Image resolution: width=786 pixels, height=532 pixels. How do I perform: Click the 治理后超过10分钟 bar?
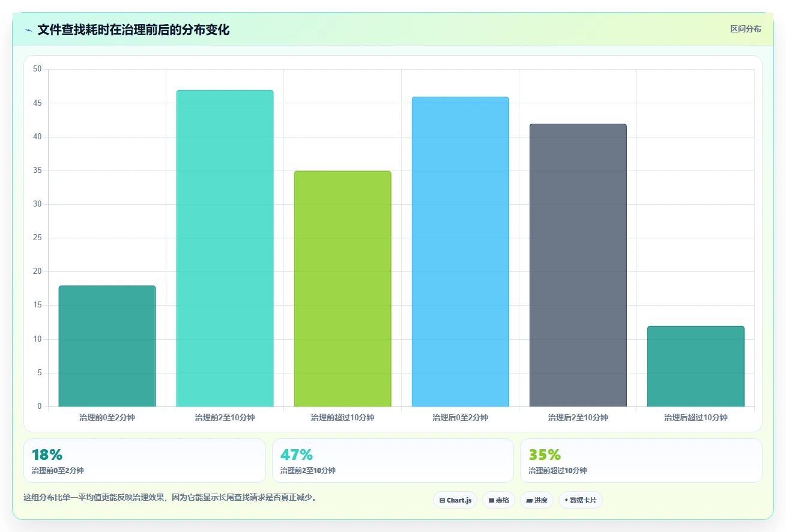click(x=695, y=366)
